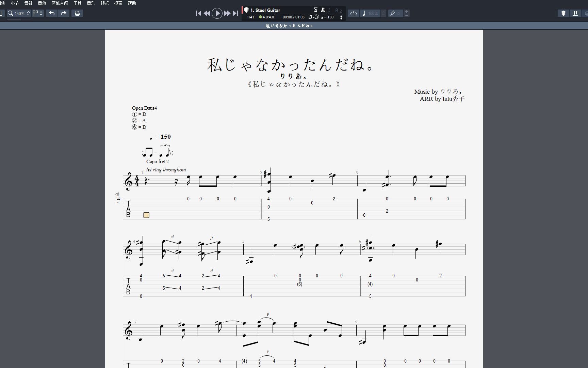Screen dimensions: 588x368
Task: Click the tempo marking ♩ = 150 in score
Action: 160,137
